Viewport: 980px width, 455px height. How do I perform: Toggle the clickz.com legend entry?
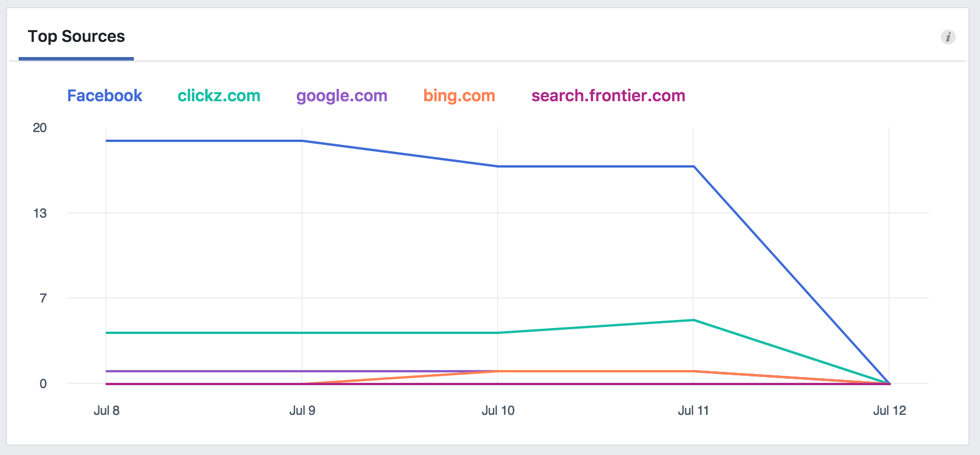219,95
